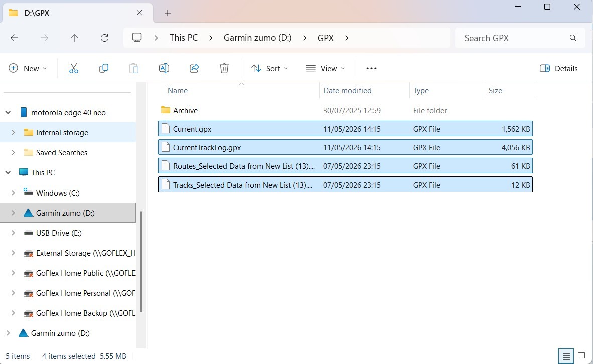
Task: Click GPX breadcrumb in address bar
Action: (326, 38)
